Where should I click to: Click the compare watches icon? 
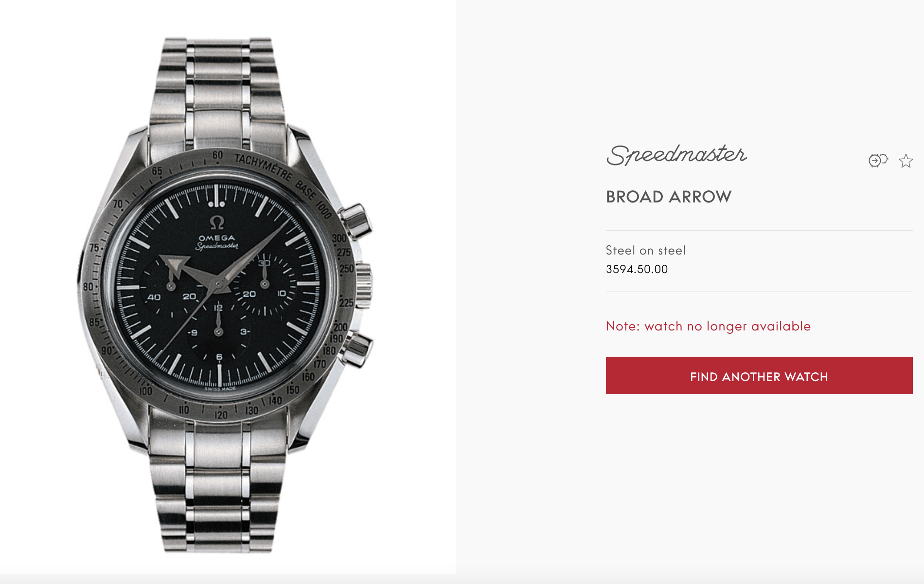click(878, 160)
